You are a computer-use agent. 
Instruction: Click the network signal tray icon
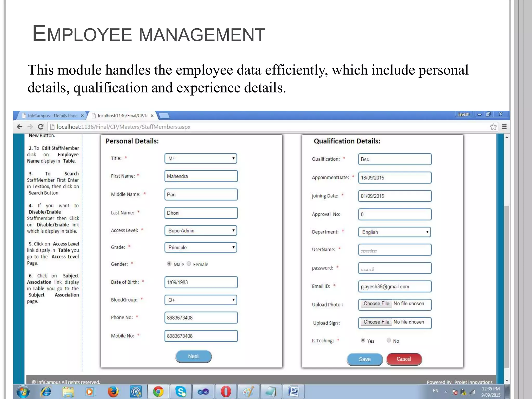472,392
